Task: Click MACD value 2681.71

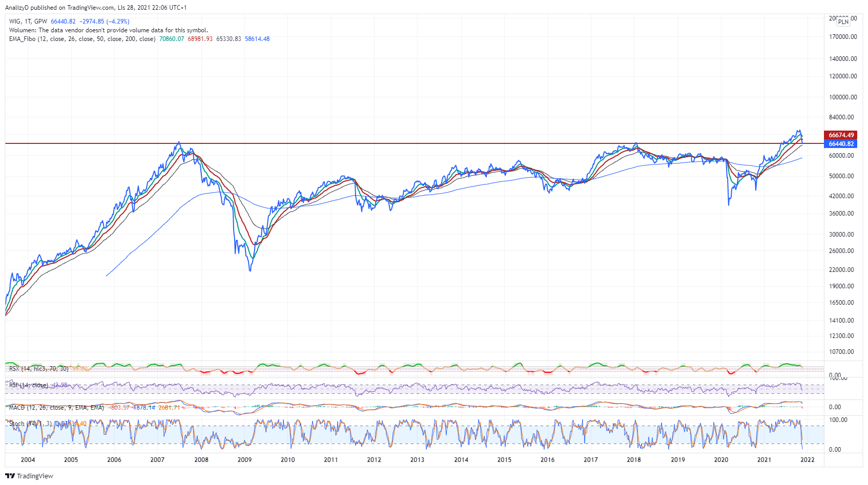Action: tap(169, 408)
